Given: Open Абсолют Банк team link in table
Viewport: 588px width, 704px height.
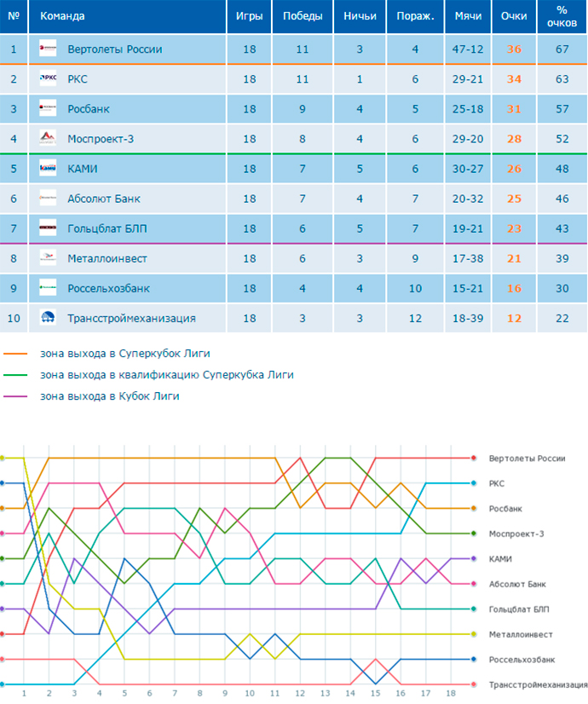Looking at the screenshot, I should pyautogui.click(x=104, y=199).
